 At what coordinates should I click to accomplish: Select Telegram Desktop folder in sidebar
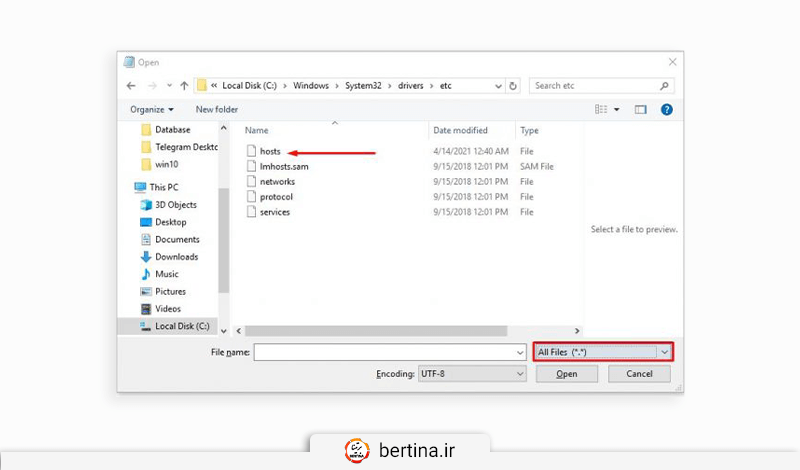click(x=179, y=147)
